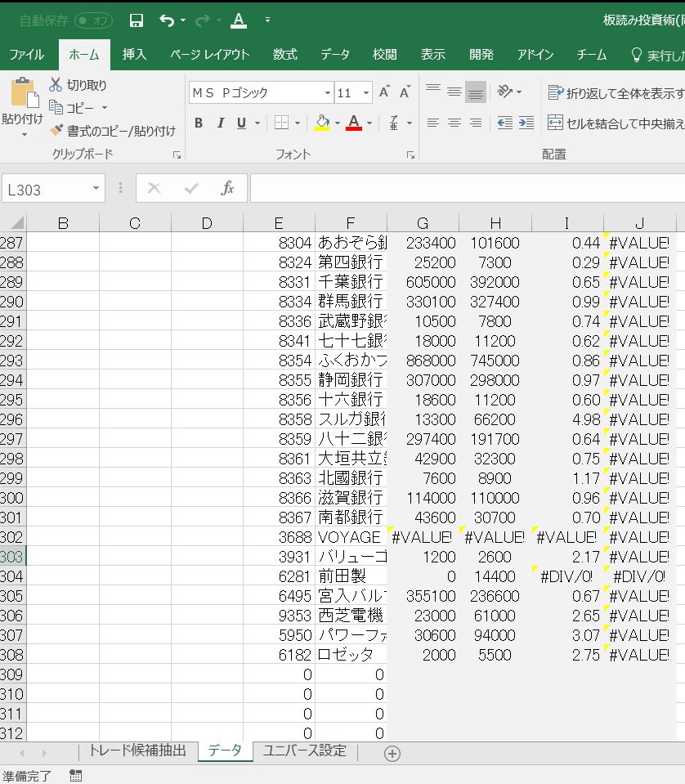Expand the Name Box dropdown arrow
The height and width of the screenshot is (784, 685).
pos(96,189)
